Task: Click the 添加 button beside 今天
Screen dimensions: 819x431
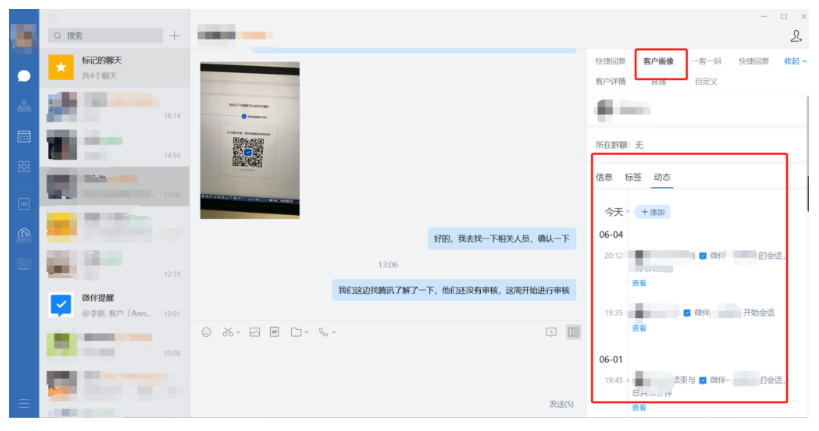Action: point(653,212)
